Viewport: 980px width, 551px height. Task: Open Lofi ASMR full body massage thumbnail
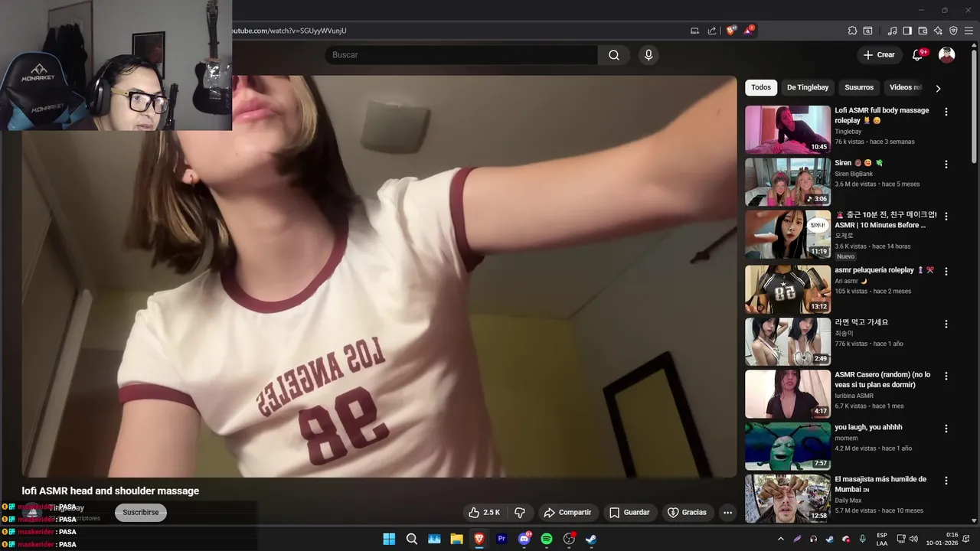(788, 129)
